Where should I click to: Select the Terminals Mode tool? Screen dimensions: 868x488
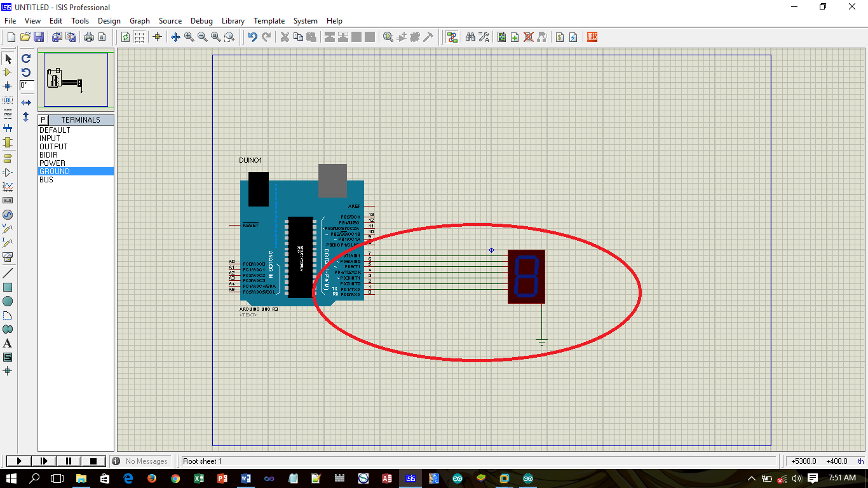(8, 158)
